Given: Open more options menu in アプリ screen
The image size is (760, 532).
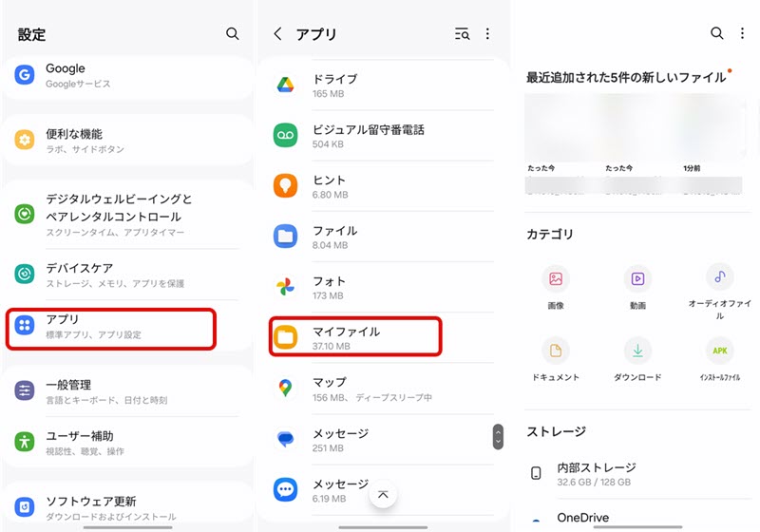Looking at the screenshot, I should point(487,34).
